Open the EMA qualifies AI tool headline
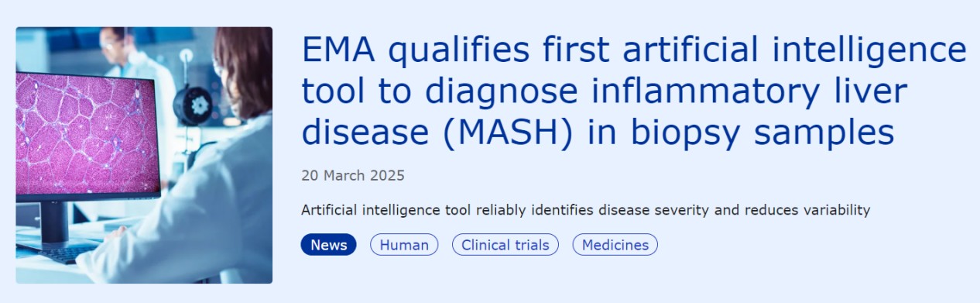Image resolution: width=980 pixels, height=303 pixels. (x=634, y=92)
